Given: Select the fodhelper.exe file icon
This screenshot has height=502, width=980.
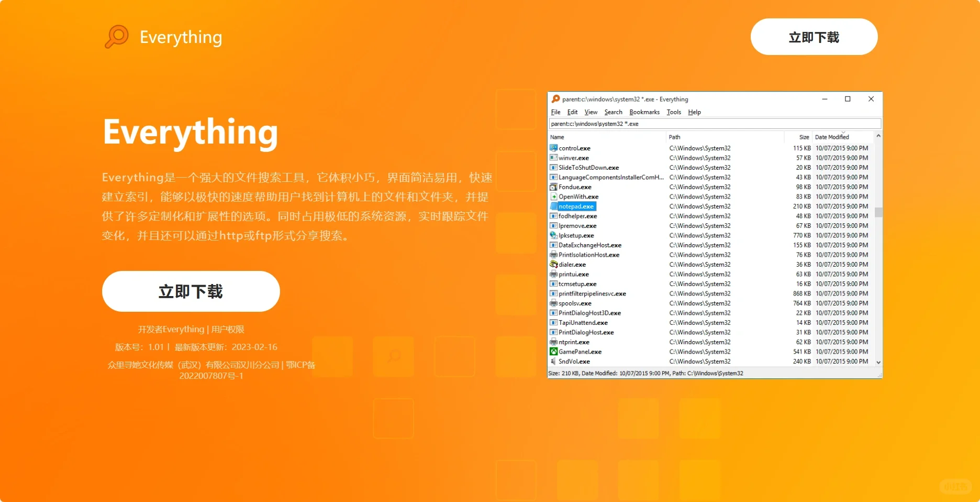Looking at the screenshot, I should point(553,216).
